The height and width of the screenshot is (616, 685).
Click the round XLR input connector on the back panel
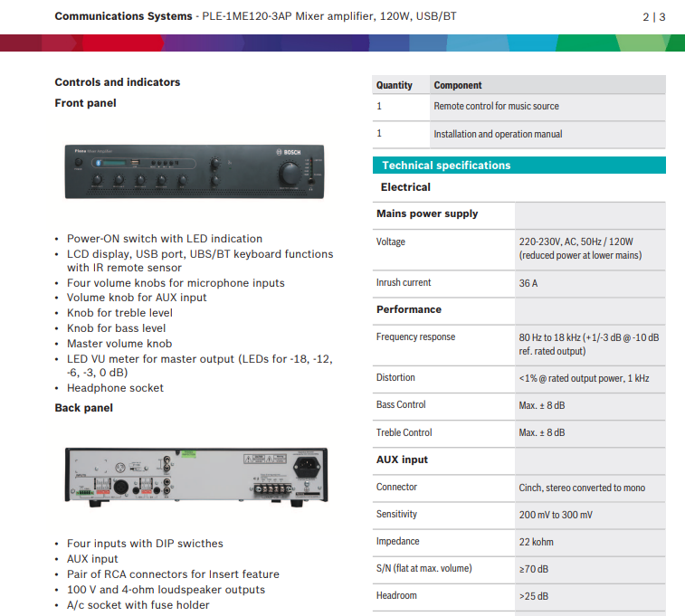tap(120, 487)
